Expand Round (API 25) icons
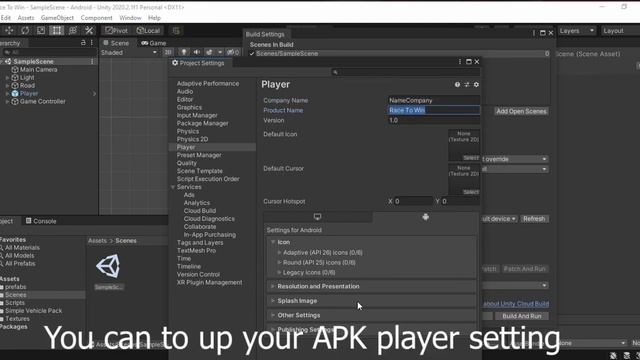640x360 pixels. click(279, 263)
